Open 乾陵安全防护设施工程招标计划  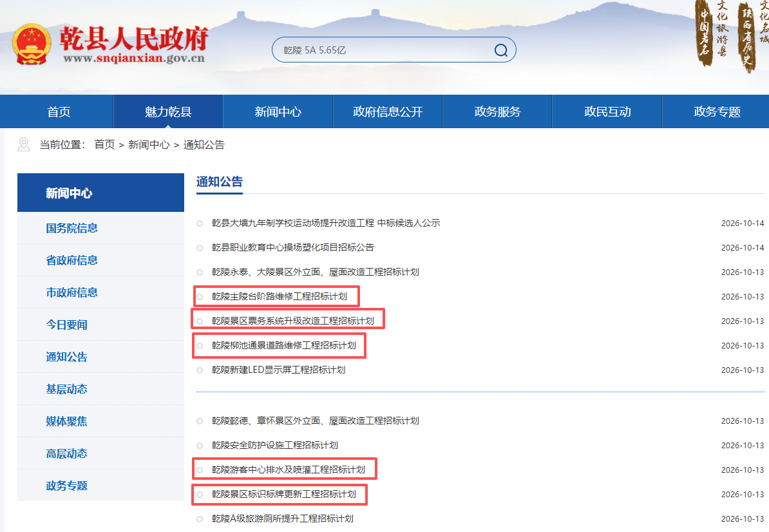(274, 445)
